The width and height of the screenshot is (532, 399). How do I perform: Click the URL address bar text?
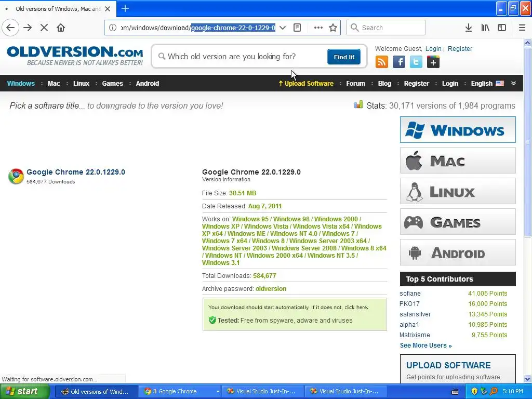point(198,28)
